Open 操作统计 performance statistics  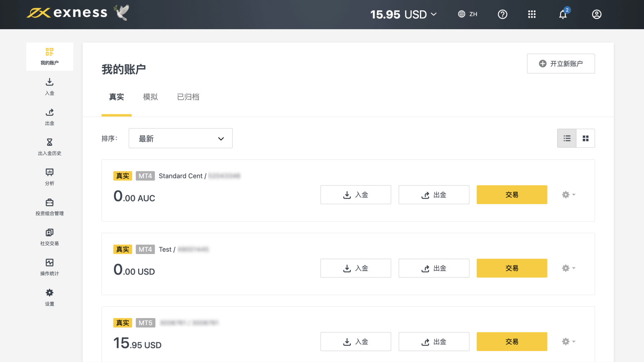click(50, 267)
